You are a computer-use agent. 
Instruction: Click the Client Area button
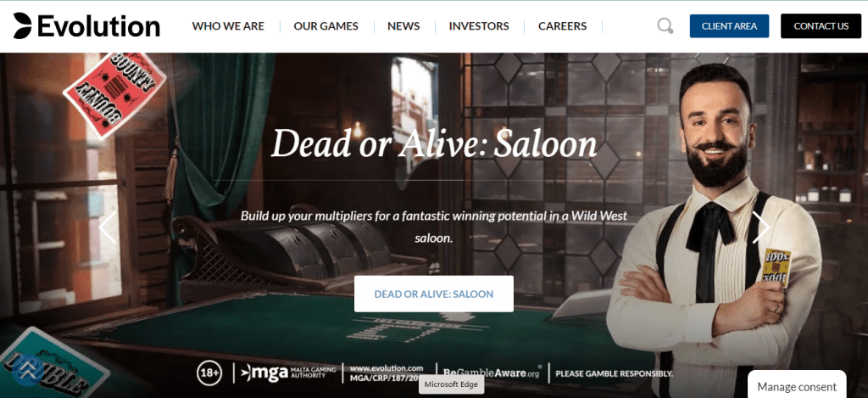tap(729, 26)
